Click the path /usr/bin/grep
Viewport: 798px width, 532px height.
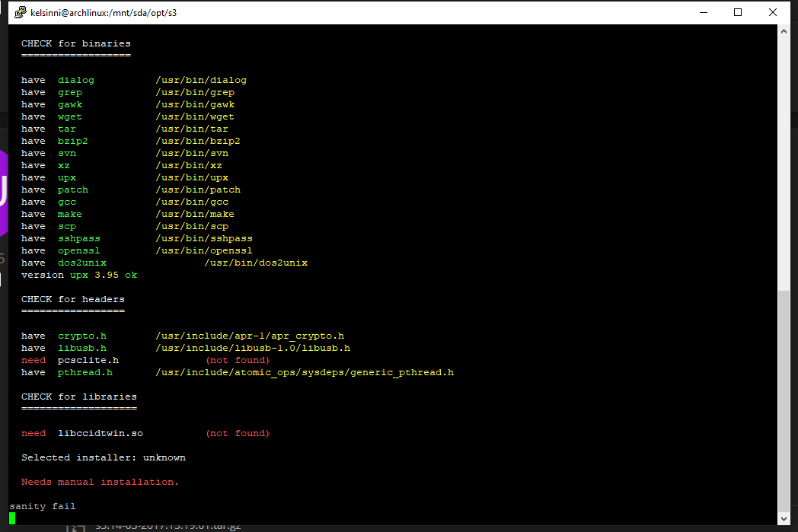[195, 93]
